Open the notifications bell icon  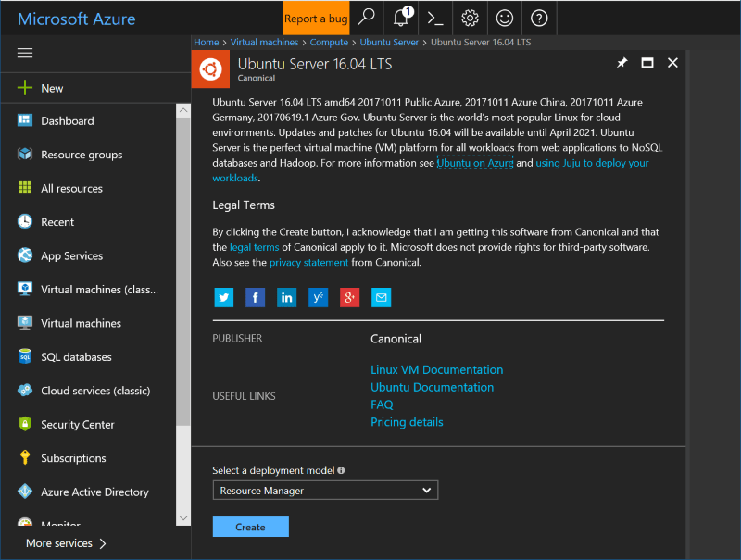[401, 19]
